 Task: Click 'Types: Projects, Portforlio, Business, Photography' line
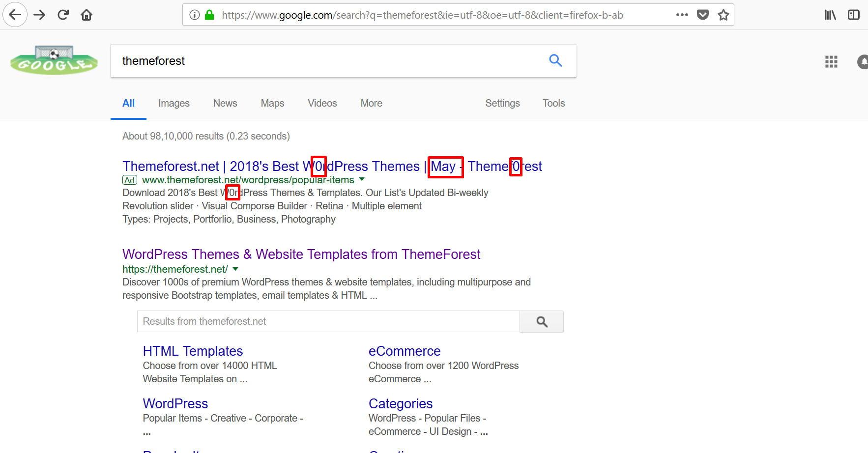[229, 219]
